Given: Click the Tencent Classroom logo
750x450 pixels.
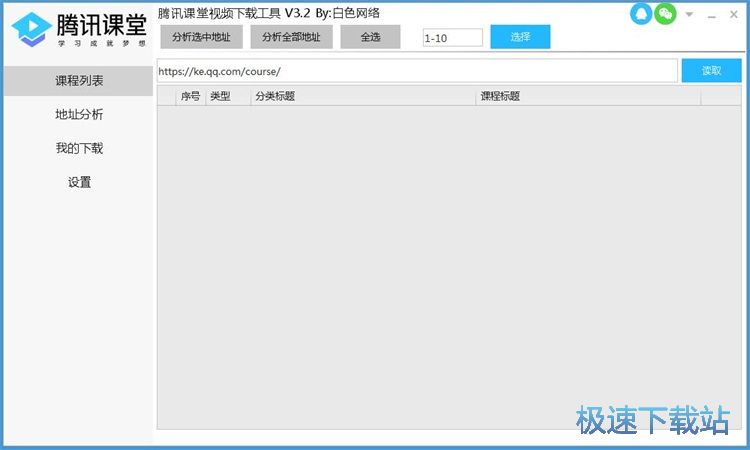Looking at the screenshot, I should pos(79,29).
